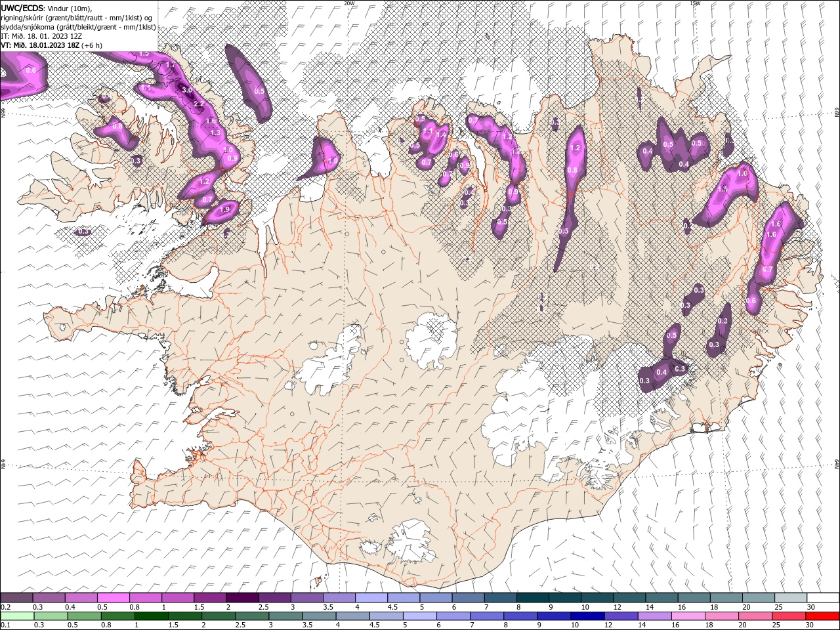Select pink lower swatch between 18 and 20

coord(722,616)
